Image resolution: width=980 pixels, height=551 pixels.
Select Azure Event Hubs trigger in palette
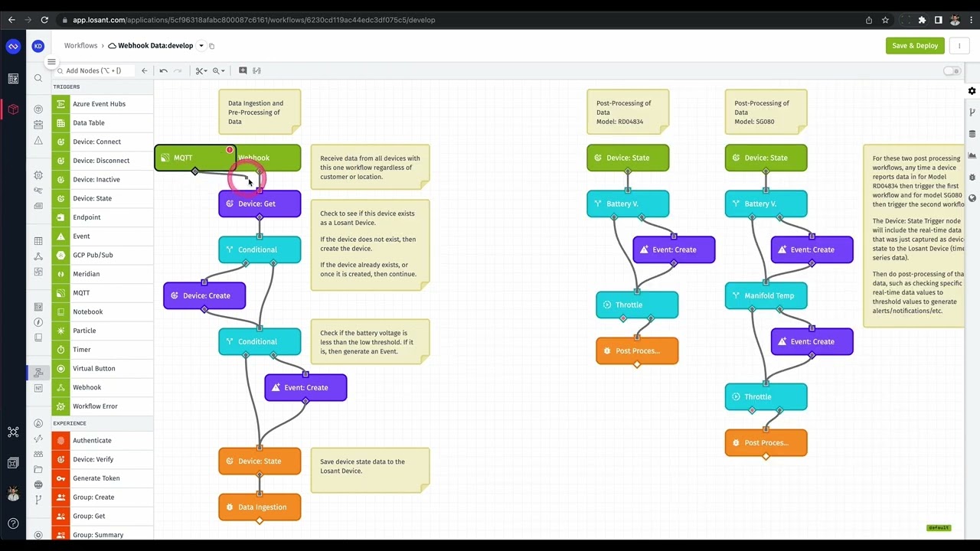(x=103, y=104)
